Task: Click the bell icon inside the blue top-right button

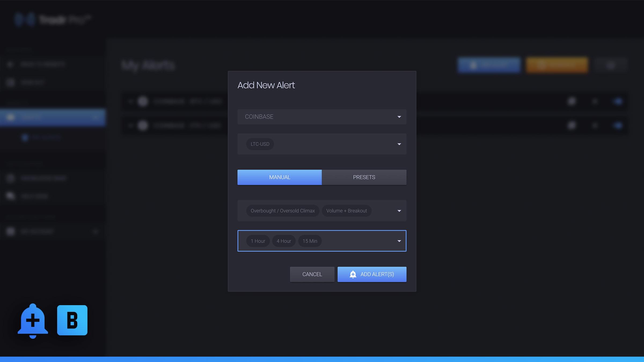Action: point(474,65)
